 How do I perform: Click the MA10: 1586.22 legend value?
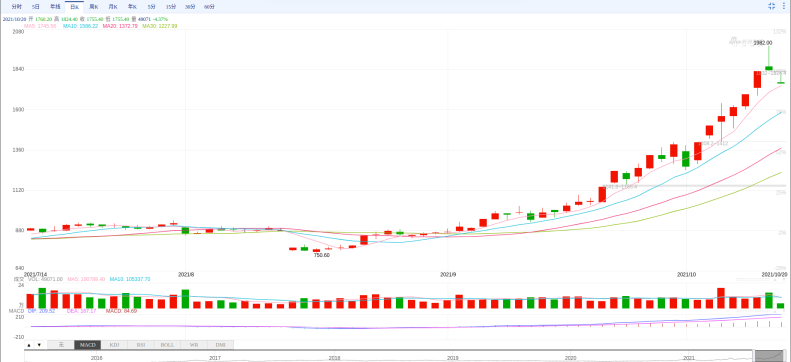(80, 26)
